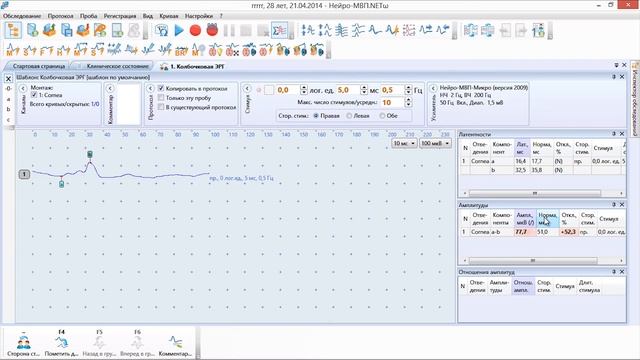
Task: Click stepper arrows of max stimuli count
Action: pos(408,102)
